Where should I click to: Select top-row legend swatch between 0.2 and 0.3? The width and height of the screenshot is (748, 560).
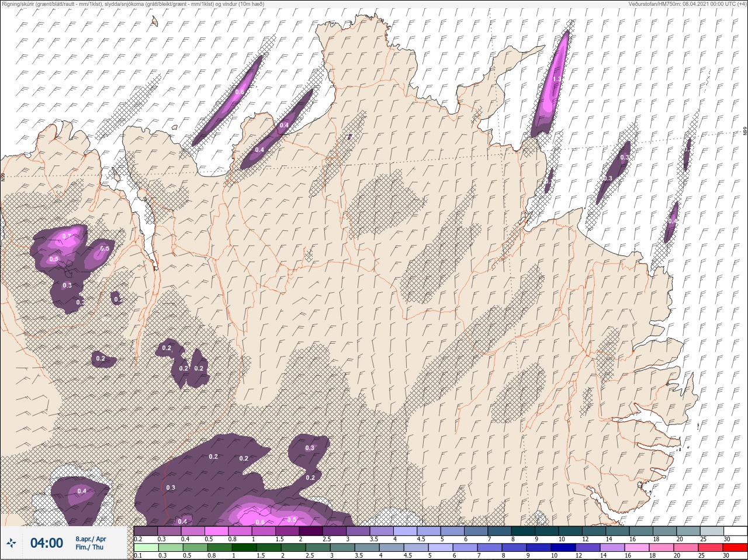click(x=146, y=531)
